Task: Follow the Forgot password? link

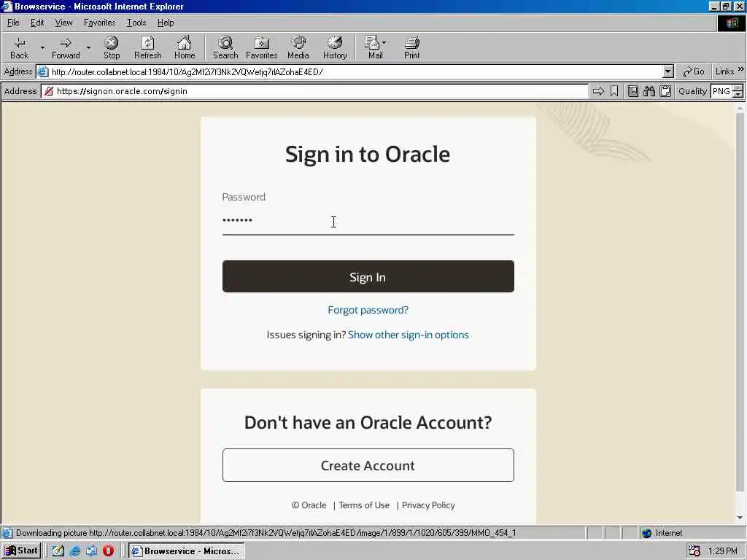Action: point(368,310)
